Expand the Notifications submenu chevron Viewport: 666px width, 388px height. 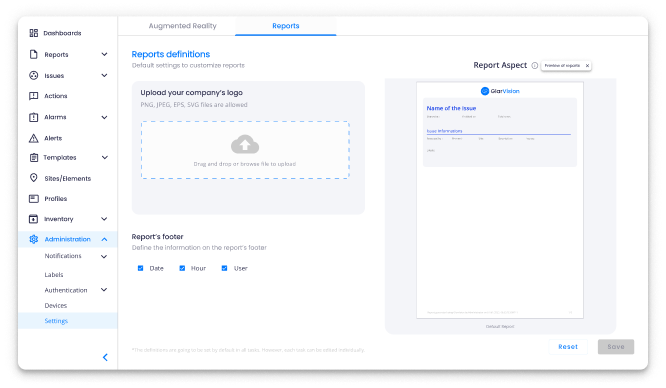click(x=104, y=256)
